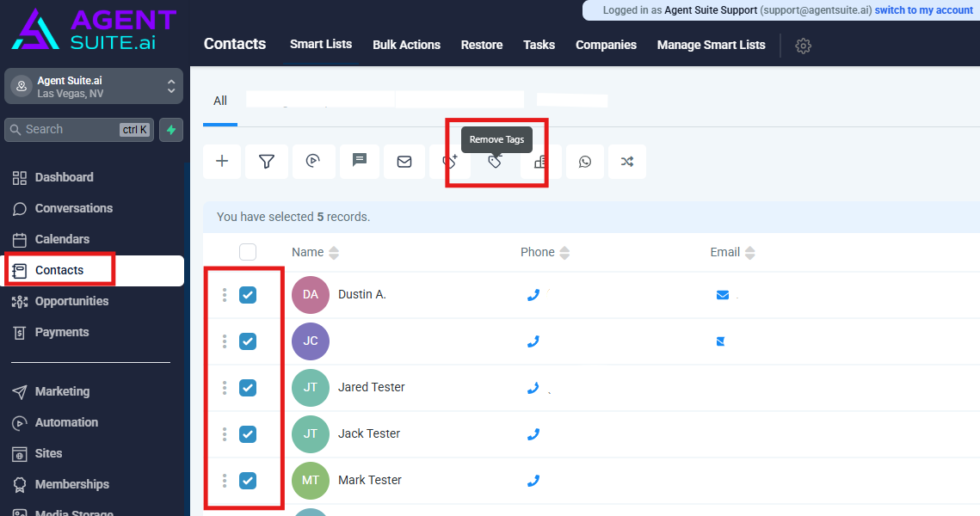Viewport: 980px width, 516px height.
Task: Open the Bulk Actions tab
Action: coord(406,45)
